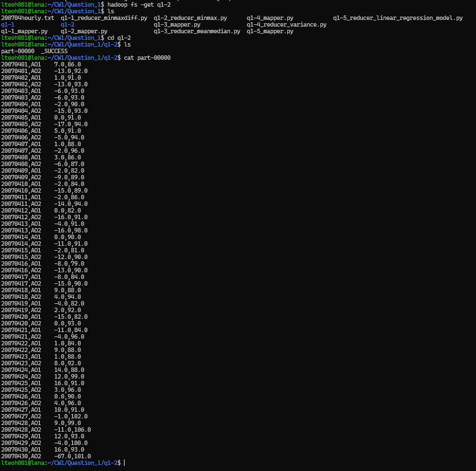This screenshot has width=476, height=471.
Task: Click the row 20070418,A02 4.0,94.0
Action: pos(41,297)
